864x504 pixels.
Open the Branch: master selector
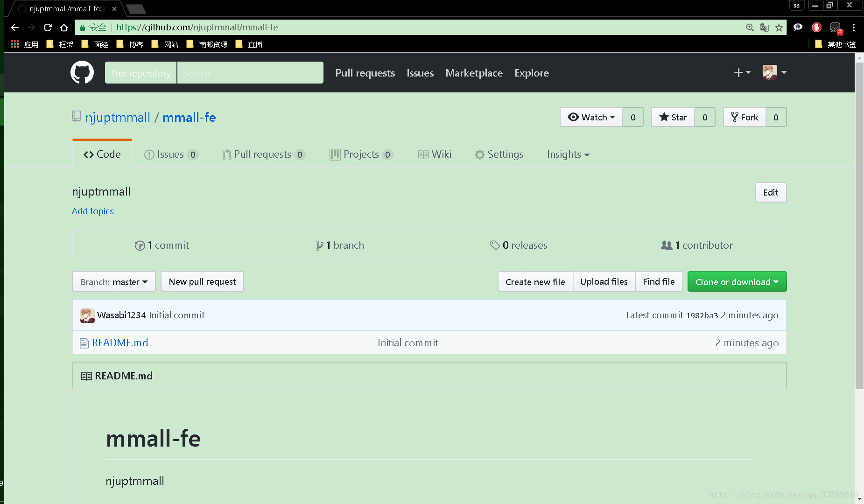click(x=114, y=282)
